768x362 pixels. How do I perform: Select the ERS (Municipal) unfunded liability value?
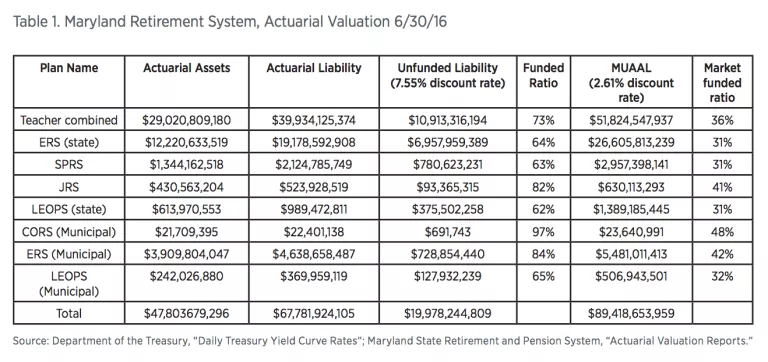[448, 254]
